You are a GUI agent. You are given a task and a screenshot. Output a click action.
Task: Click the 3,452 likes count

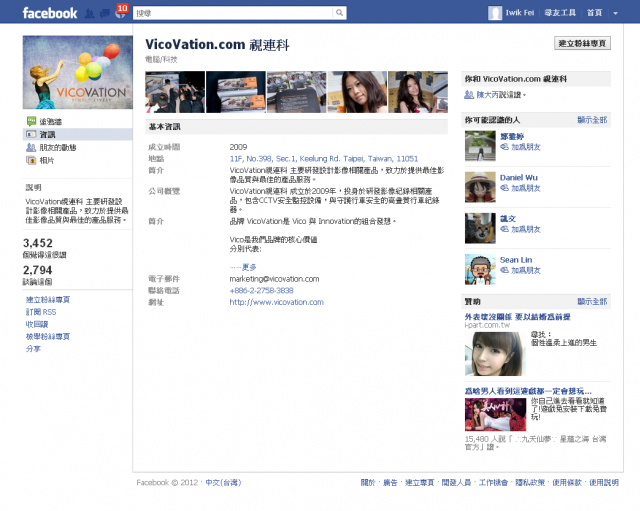[x=38, y=243]
